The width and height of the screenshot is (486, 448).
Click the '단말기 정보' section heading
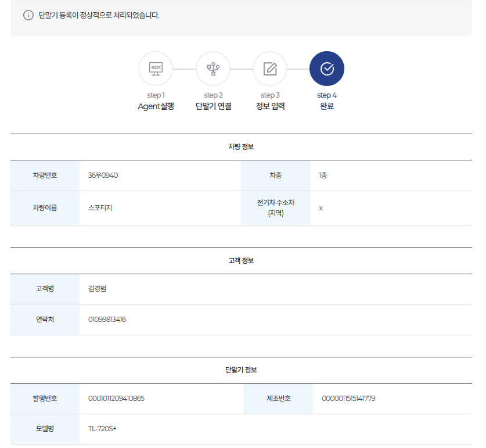tap(241, 370)
